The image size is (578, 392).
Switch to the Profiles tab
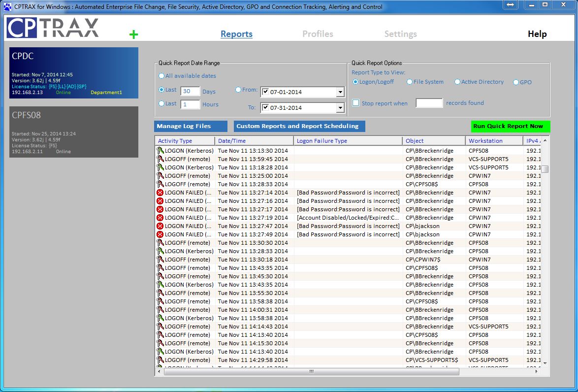318,34
